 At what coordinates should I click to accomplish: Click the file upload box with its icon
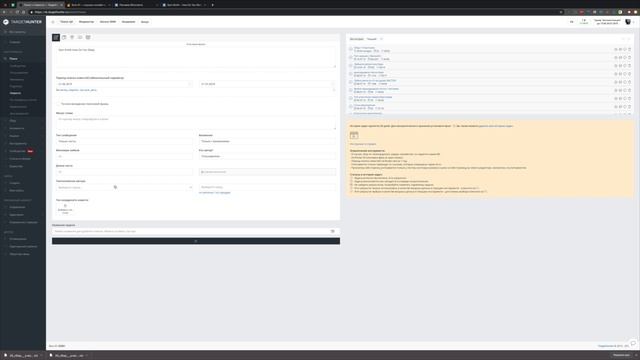tap(65, 209)
